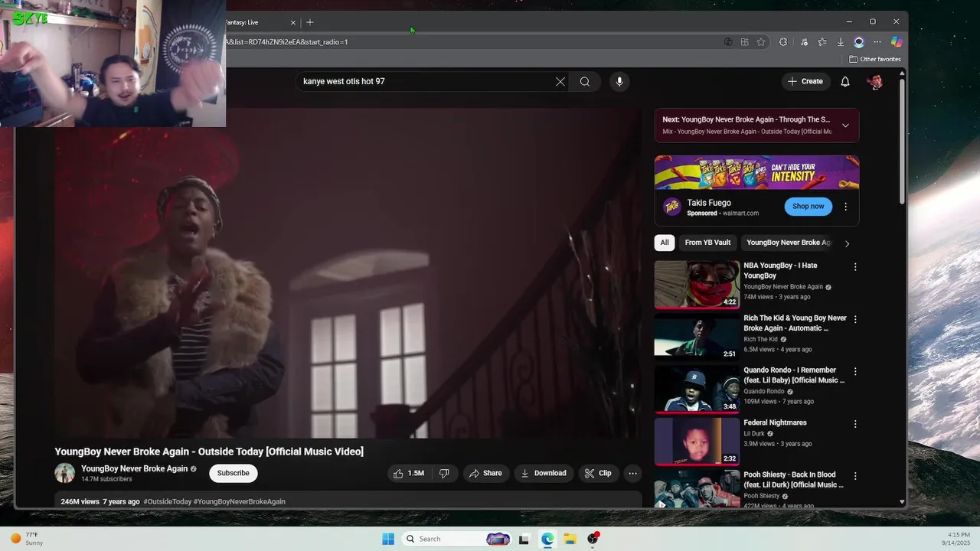Open options for NBA YoungBoy - I Hate YoungBoy
Viewport: 980px width, 551px height.
pos(855,267)
